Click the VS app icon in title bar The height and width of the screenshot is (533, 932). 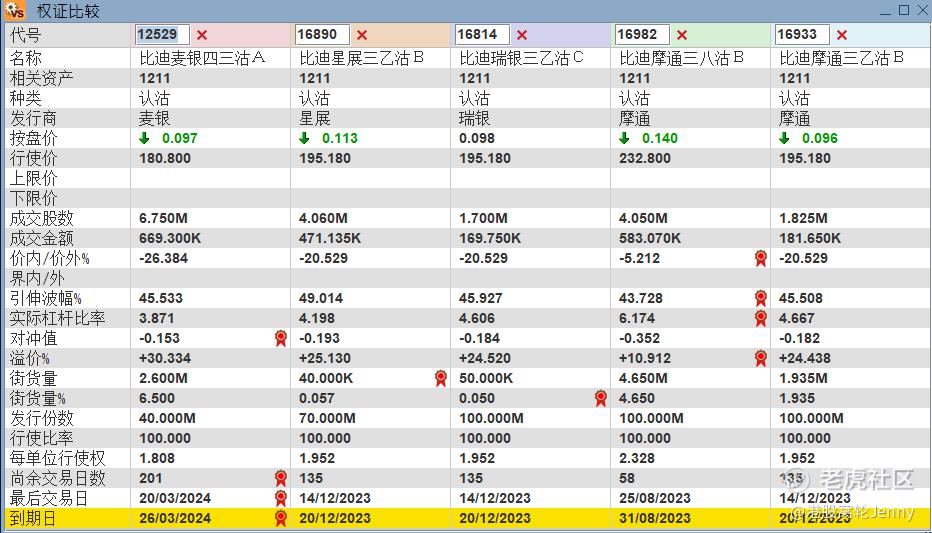[14, 10]
